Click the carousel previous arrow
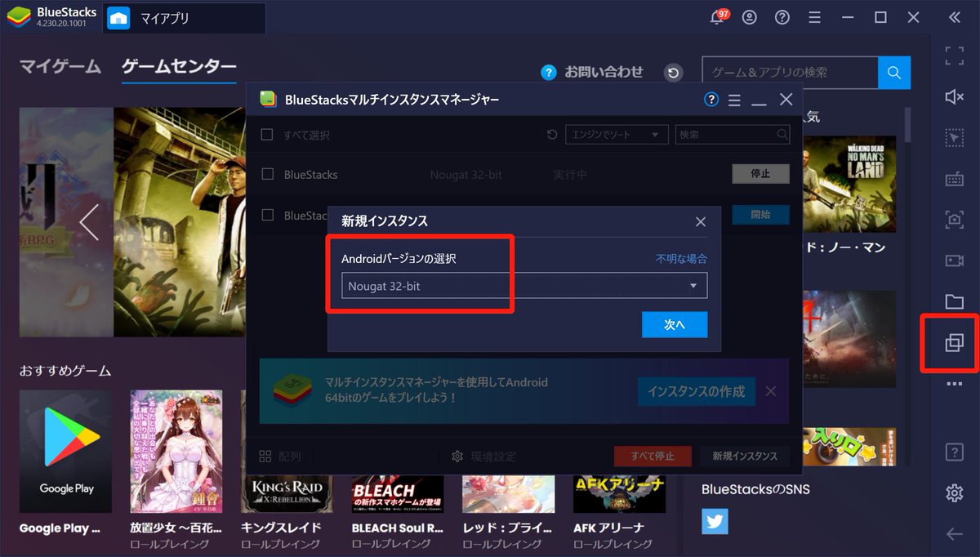The width and height of the screenshot is (980, 557). [x=89, y=222]
